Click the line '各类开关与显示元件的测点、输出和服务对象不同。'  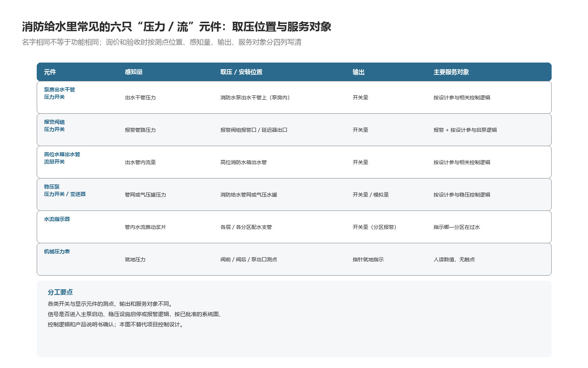pos(111,304)
